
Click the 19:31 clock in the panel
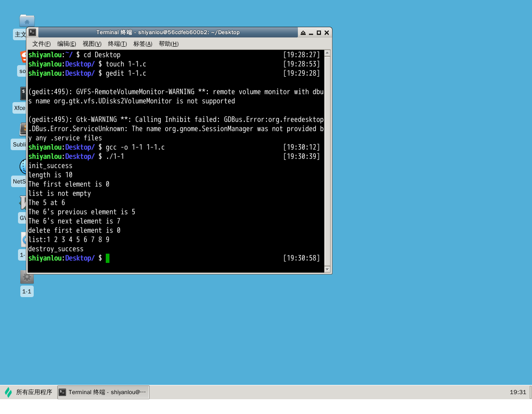point(518,392)
